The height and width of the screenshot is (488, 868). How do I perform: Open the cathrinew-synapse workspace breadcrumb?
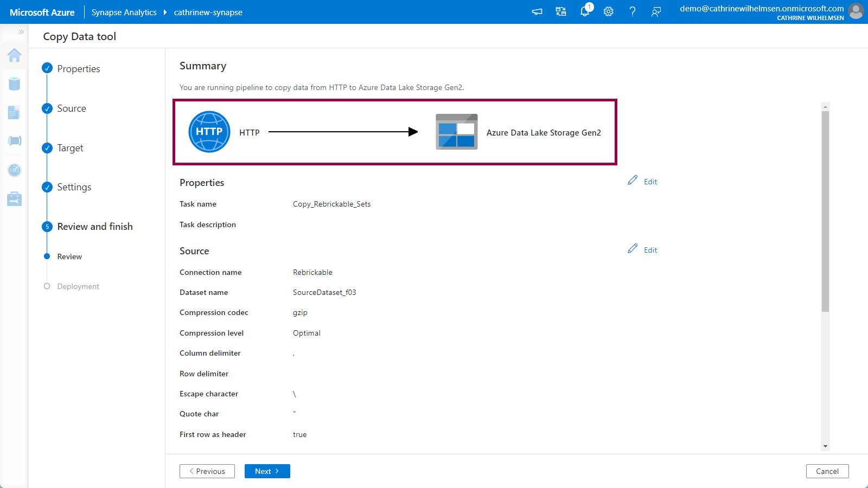coord(208,12)
